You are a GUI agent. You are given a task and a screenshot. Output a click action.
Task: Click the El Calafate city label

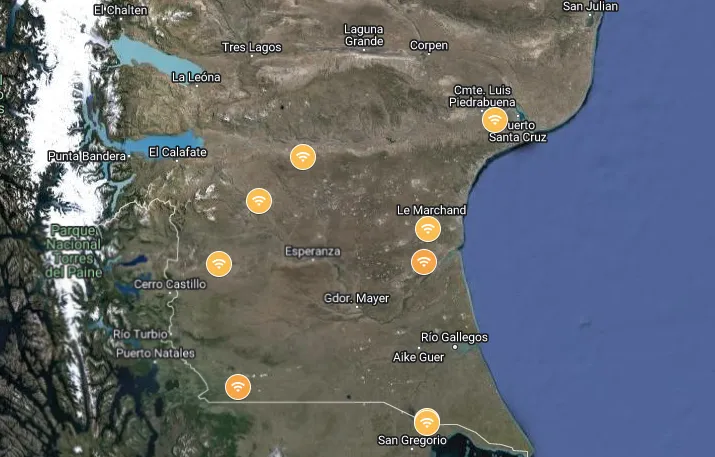tap(177, 152)
